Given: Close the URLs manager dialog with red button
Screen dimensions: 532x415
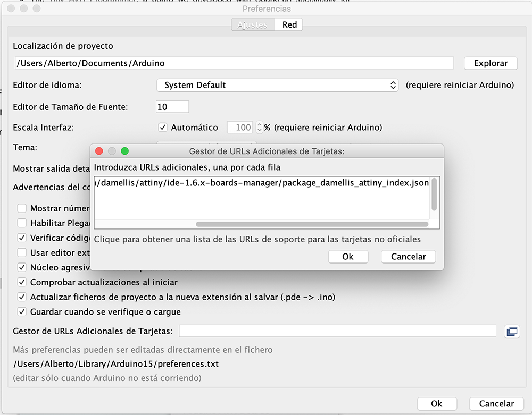Looking at the screenshot, I should 99,151.
